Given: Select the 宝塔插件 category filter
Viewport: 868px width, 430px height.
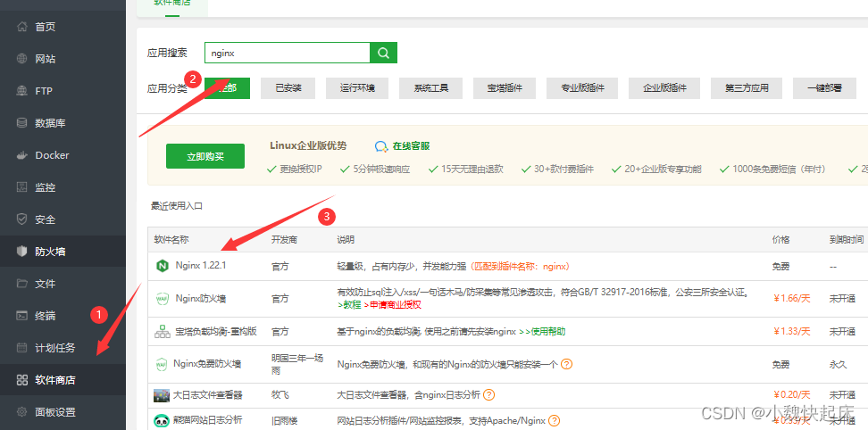Looking at the screenshot, I should tap(505, 88).
